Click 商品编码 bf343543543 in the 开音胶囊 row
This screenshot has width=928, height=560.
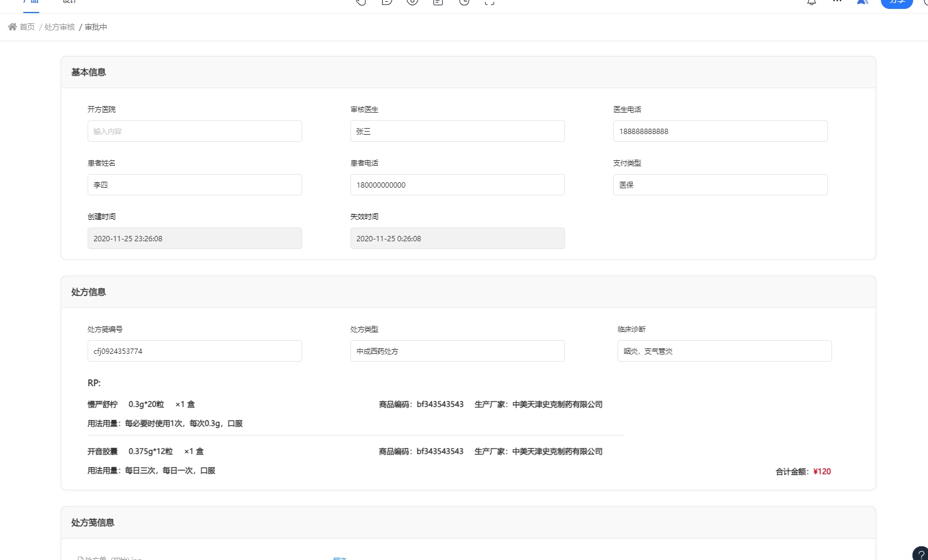pos(421,452)
